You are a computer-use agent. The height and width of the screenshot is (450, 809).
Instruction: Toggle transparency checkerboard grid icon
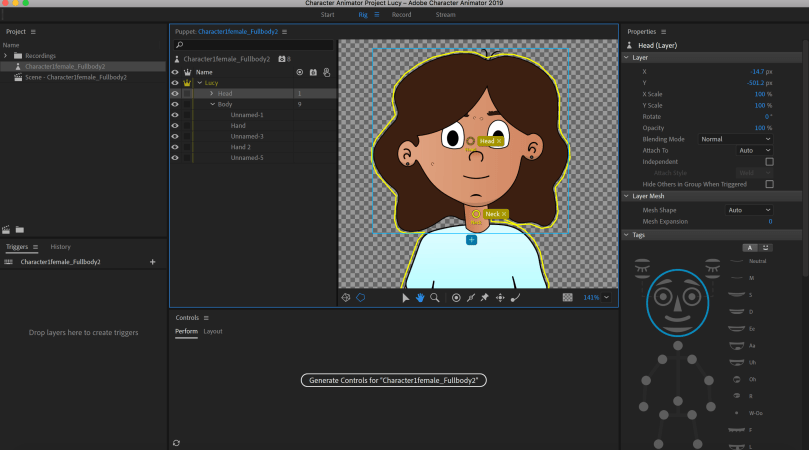[x=568, y=298]
